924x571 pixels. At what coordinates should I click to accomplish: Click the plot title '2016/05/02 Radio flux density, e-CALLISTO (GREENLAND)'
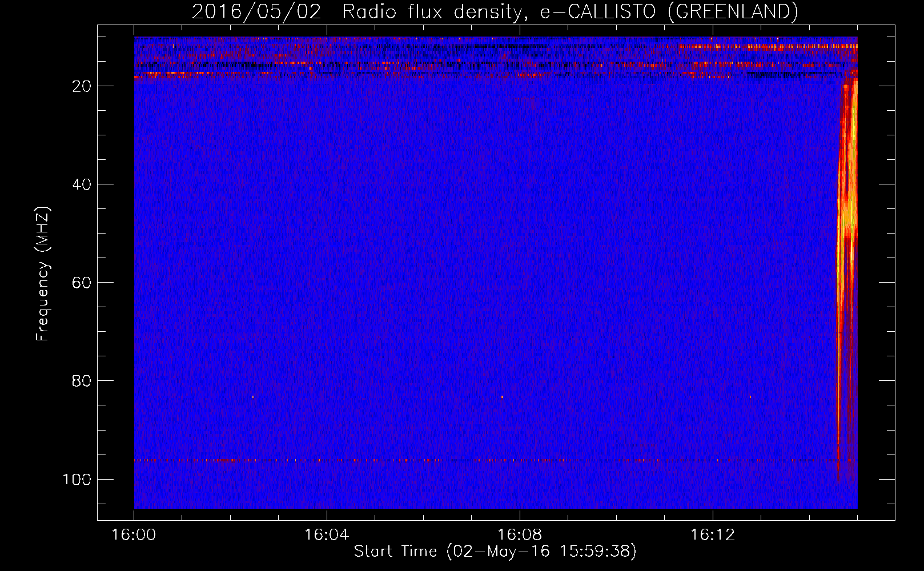tap(495, 12)
